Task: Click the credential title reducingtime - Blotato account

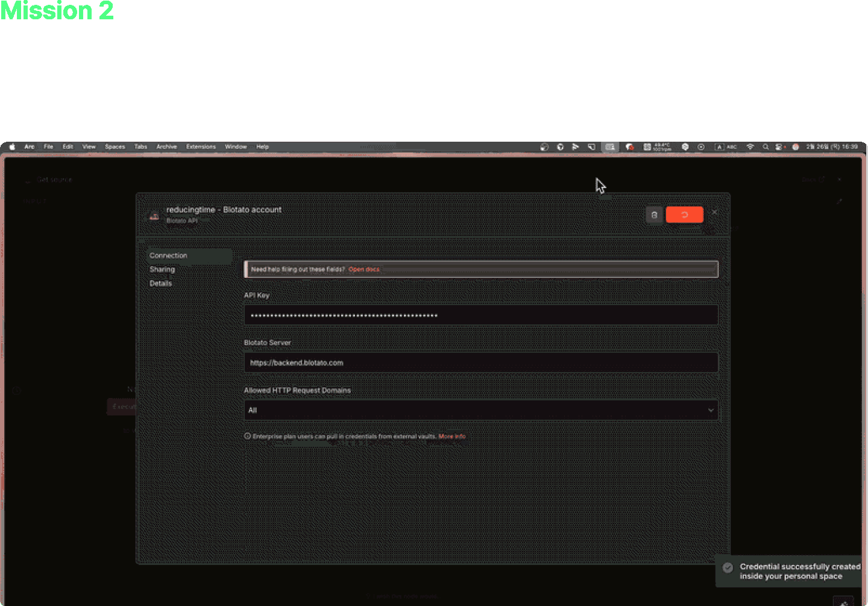Action: click(224, 210)
